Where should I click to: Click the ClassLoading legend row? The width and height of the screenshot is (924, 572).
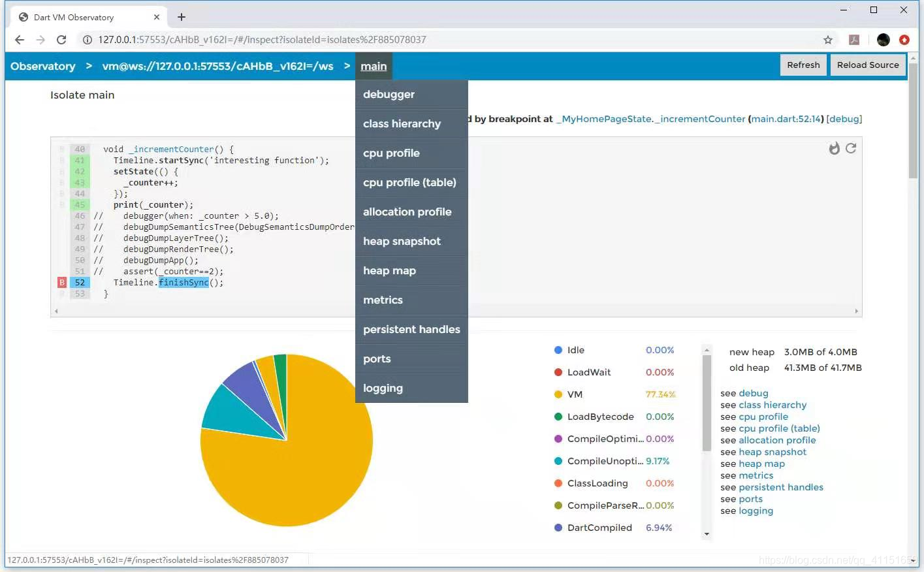click(614, 483)
